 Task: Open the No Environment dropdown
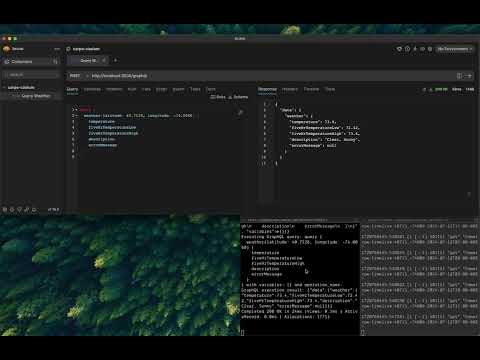click(454, 49)
